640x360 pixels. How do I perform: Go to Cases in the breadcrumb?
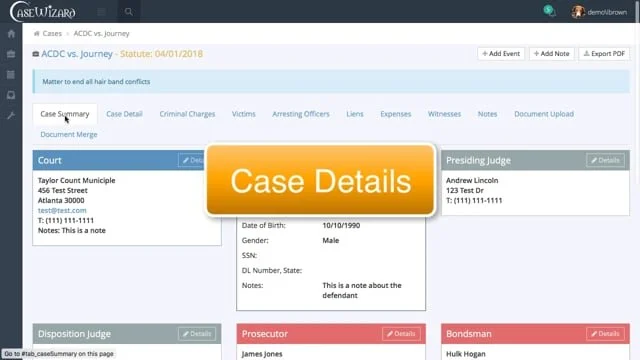pos(52,33)
